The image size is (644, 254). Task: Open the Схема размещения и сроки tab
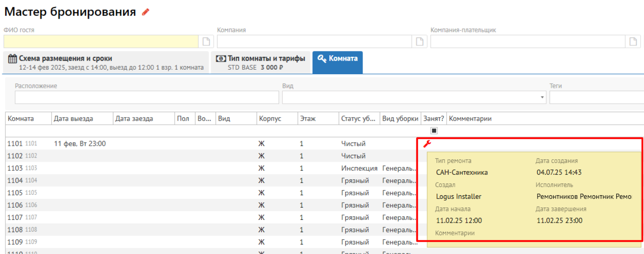click(x=106, y=63)
